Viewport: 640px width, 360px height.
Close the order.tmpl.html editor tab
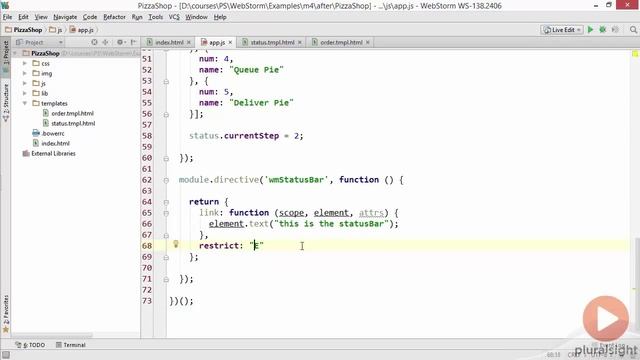pyautogui.click(x=367, y=42)
